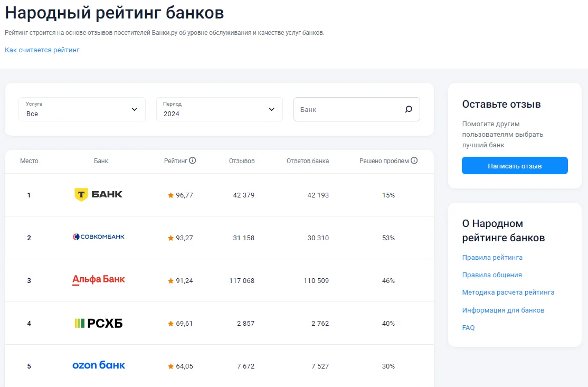Sort by the Место column header

pyautogui.click(x=29, y=161)
